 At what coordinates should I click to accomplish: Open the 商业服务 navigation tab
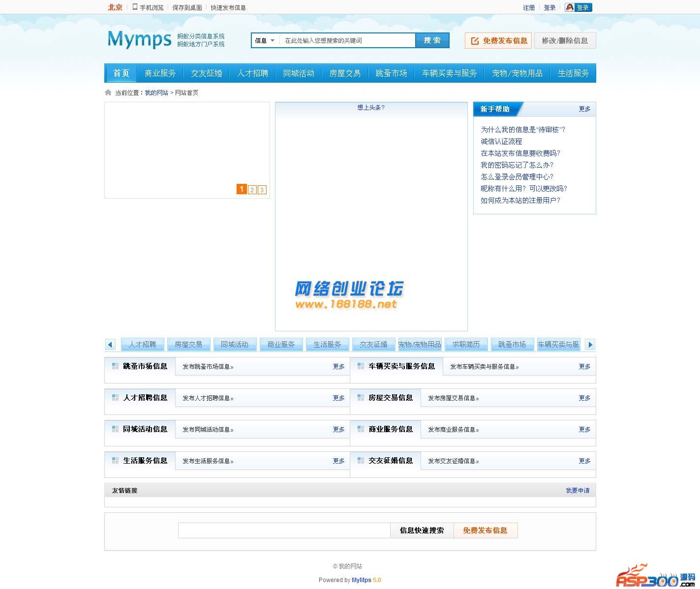[160, 73]
